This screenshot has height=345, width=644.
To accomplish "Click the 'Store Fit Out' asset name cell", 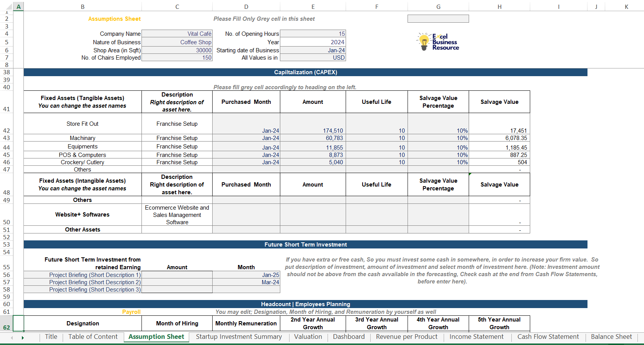I will point(83,123).
